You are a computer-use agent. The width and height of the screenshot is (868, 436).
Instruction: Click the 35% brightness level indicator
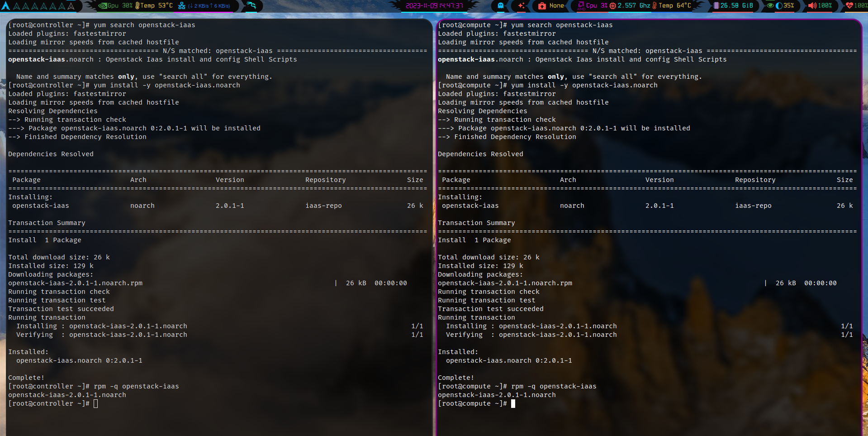pos(789,6)
